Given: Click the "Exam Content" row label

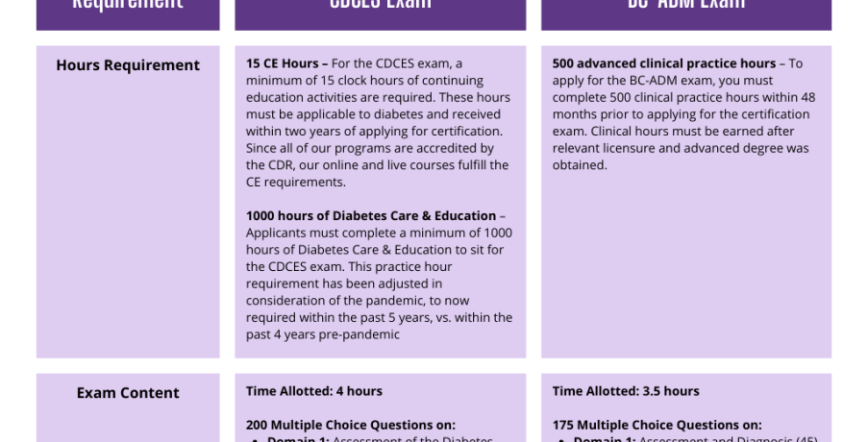Looking at the screenshot, I should pos(128,393).
